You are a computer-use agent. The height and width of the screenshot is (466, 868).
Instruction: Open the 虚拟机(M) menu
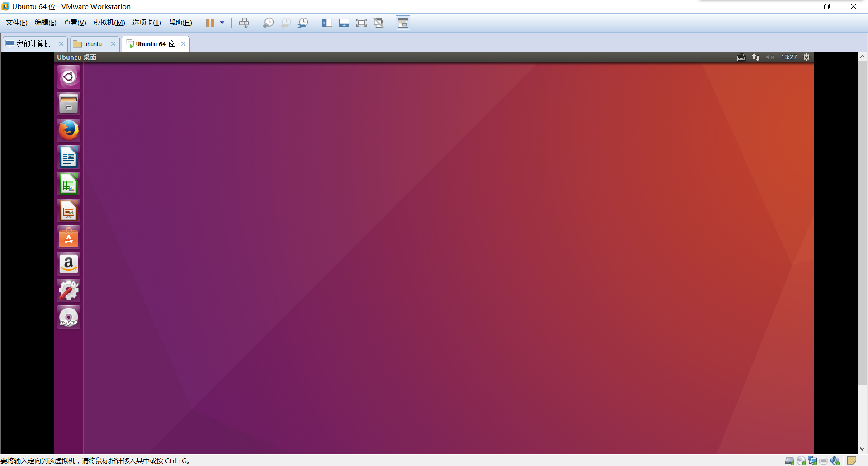(x=109, y=23)
